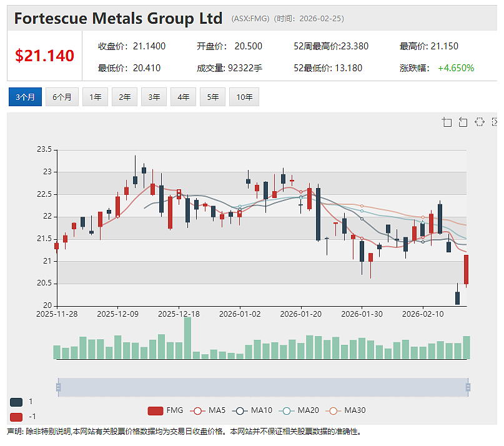Click the 23.5 y-axis label

(x=44, y=149)
